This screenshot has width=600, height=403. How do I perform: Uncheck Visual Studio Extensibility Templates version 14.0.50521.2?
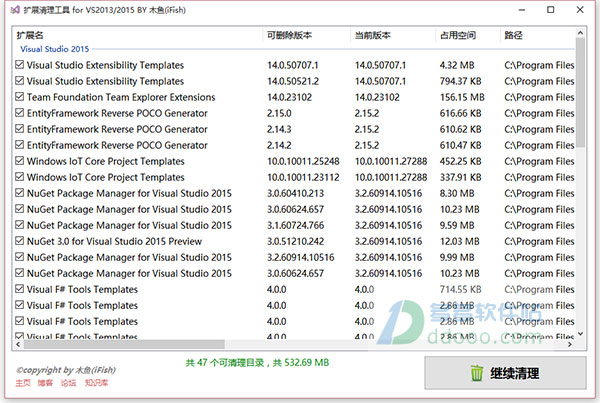coord(20,81)
